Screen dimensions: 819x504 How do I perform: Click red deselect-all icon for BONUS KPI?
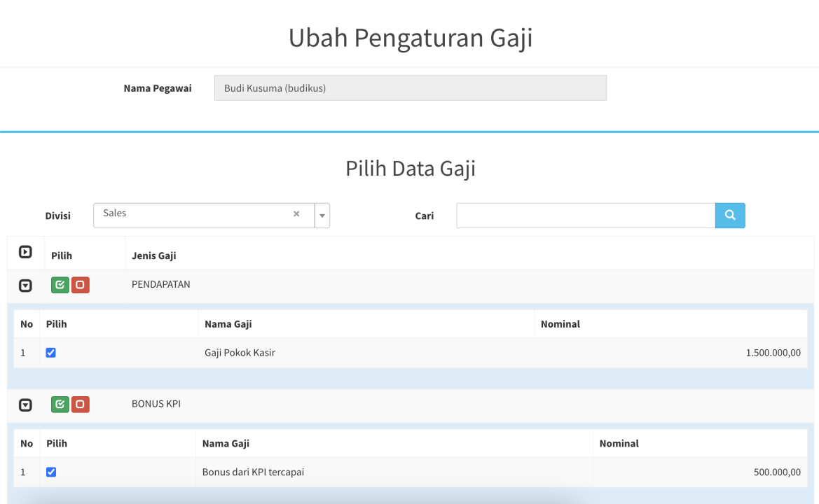80,404
